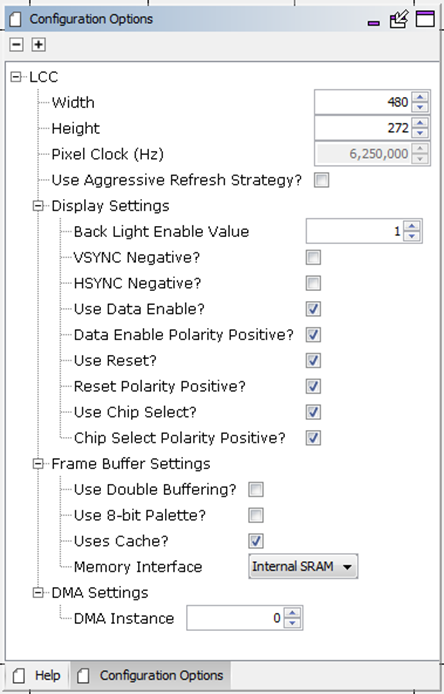This screenshot has height=694, width=444.
Task: Click the dock panel pin icon in header
Action: 399,19
